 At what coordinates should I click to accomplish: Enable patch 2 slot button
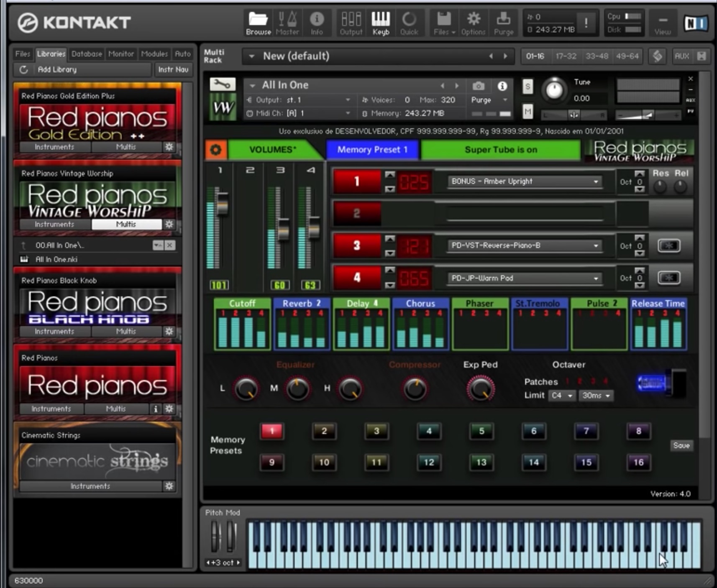(357, 214)
